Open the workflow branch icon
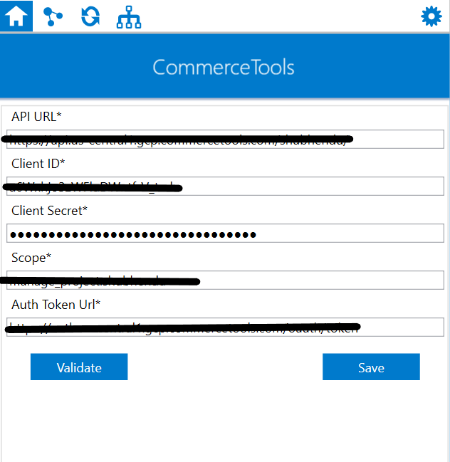Viewport: 450px width, 462px height. 53,16
